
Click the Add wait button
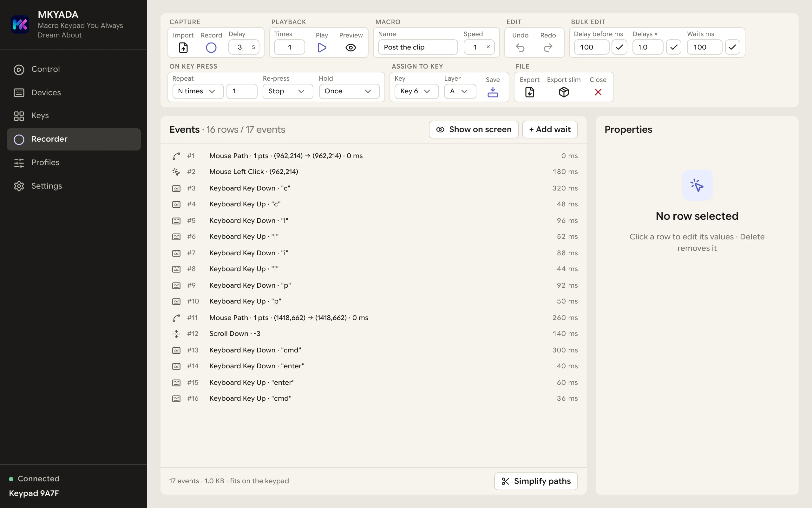(x=550, y=129)
